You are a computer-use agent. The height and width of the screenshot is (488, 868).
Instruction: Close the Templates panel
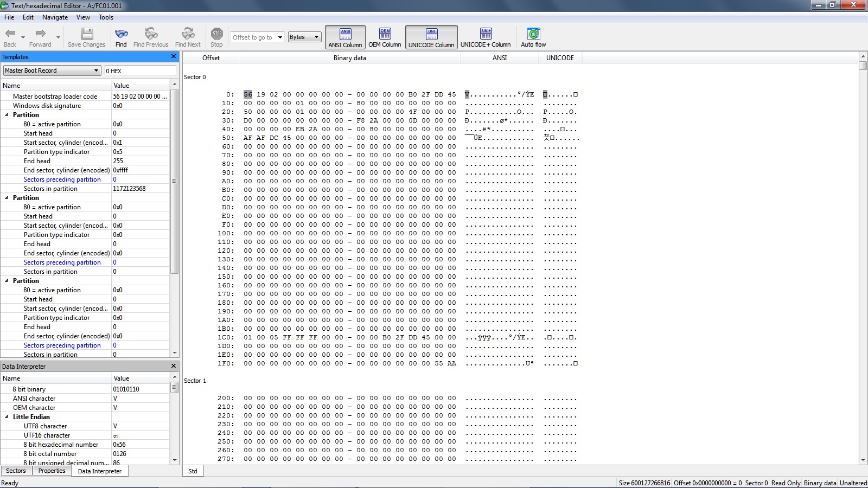coord(174,56)
